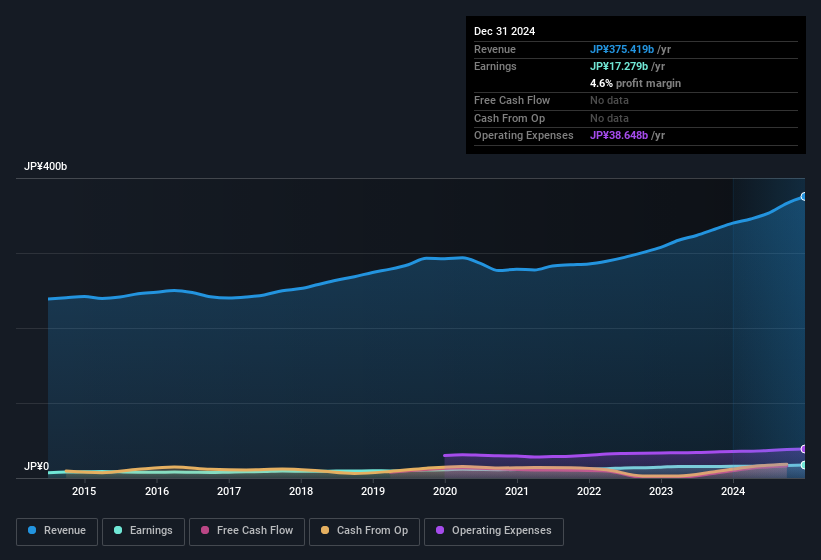Click the JP¥17.279b earnings value

coord(619,66)
